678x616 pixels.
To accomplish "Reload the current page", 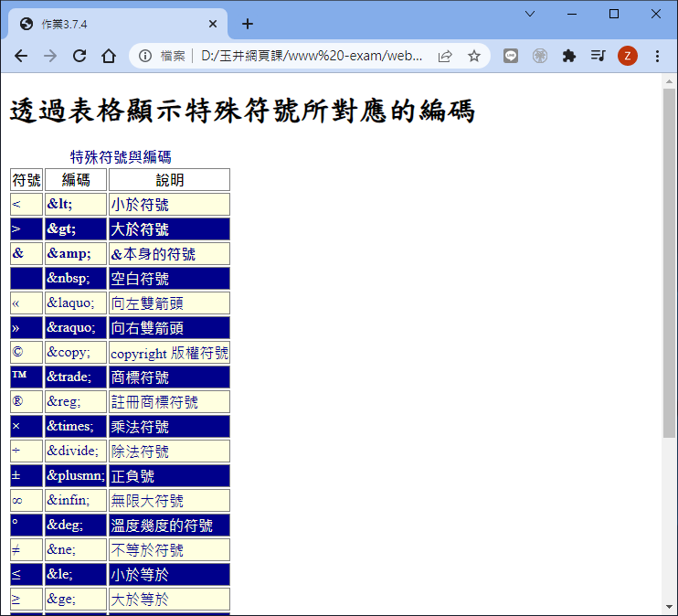I will 79,56.
